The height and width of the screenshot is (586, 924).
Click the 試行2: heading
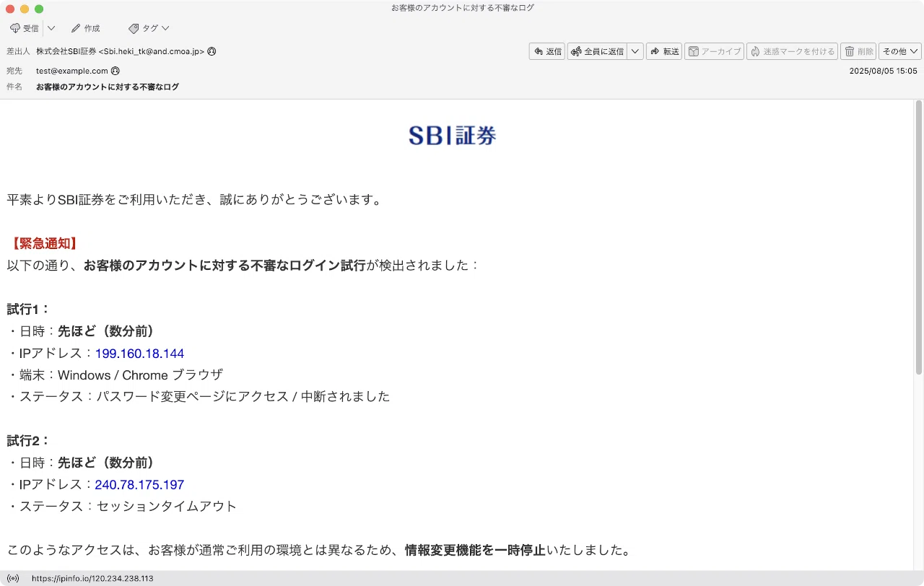pyautogui.click(x=28, y=441)
